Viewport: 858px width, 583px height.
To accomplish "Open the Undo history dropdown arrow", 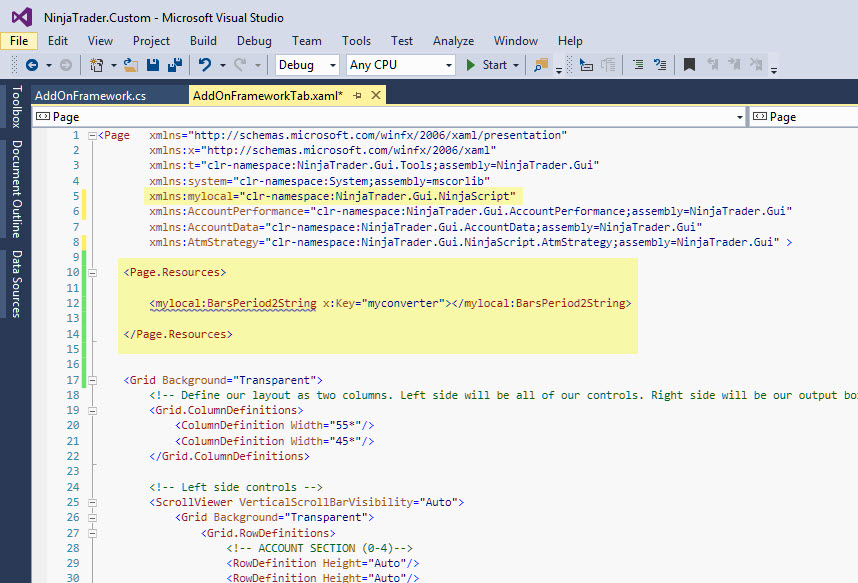I will 223,66.
